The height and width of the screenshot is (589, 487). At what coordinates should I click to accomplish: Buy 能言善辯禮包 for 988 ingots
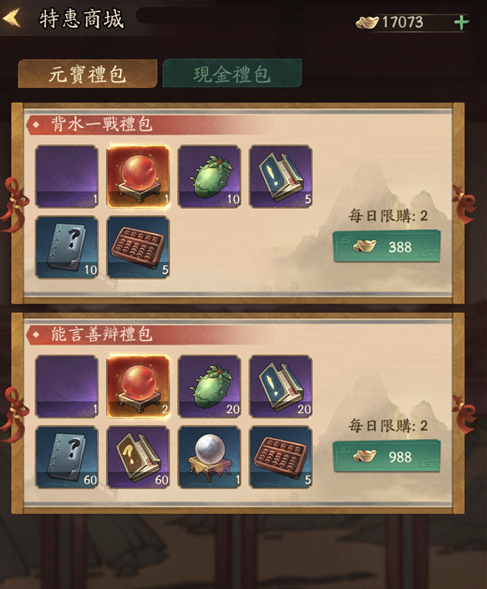pos(387,456)
